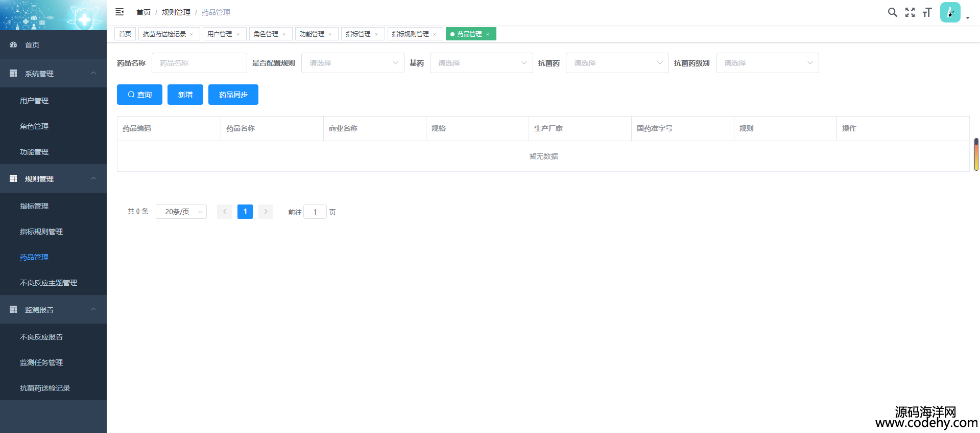Image resolution: width=980 pixels, height=433 pixels.
Task: Click the user avatar in top right
Action: (950, 12)
